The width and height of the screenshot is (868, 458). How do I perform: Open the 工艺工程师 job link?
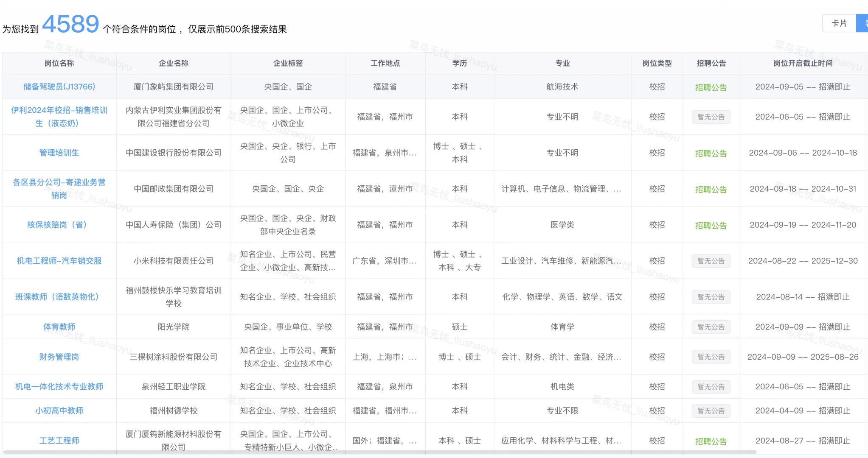[59, 441]
